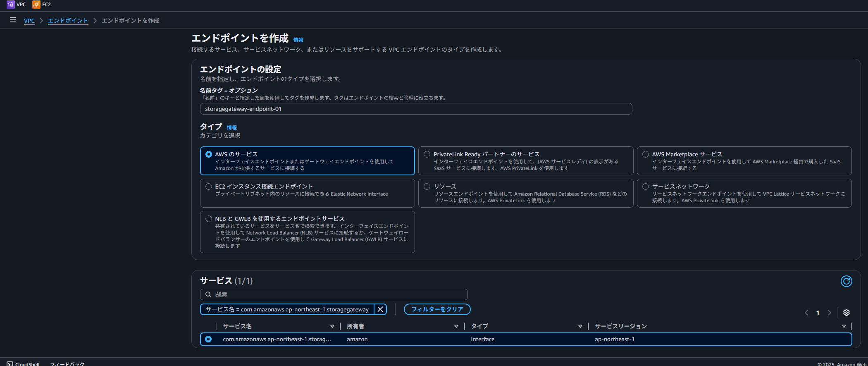The image size is (868, 366).
Task: Open フィードバック in footer
Action: coord(67,364)
